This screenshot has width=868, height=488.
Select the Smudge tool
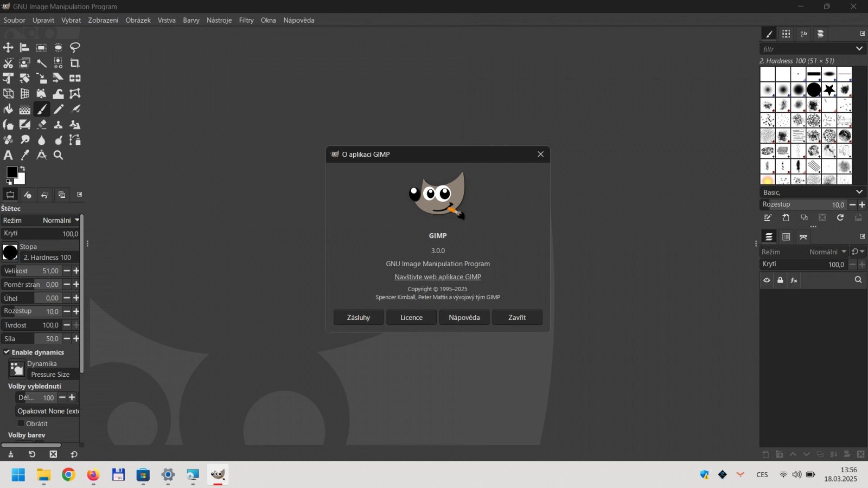(x=24, y=140)
